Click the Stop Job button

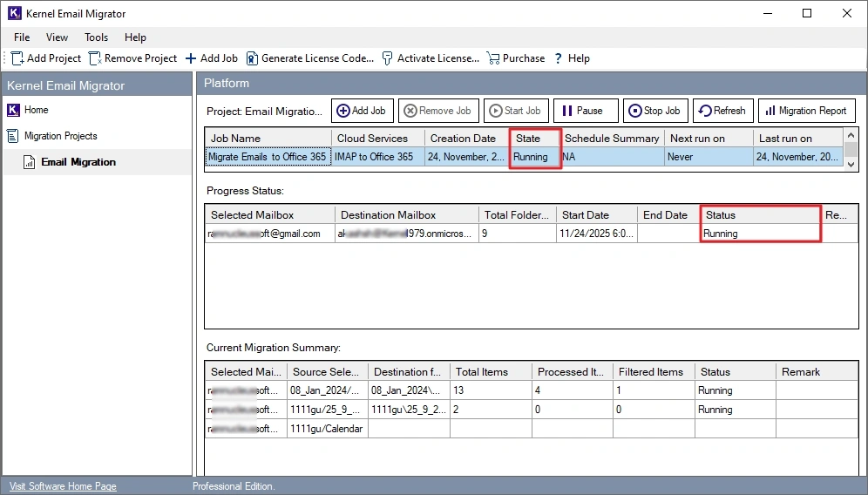[x=655, y=111]
